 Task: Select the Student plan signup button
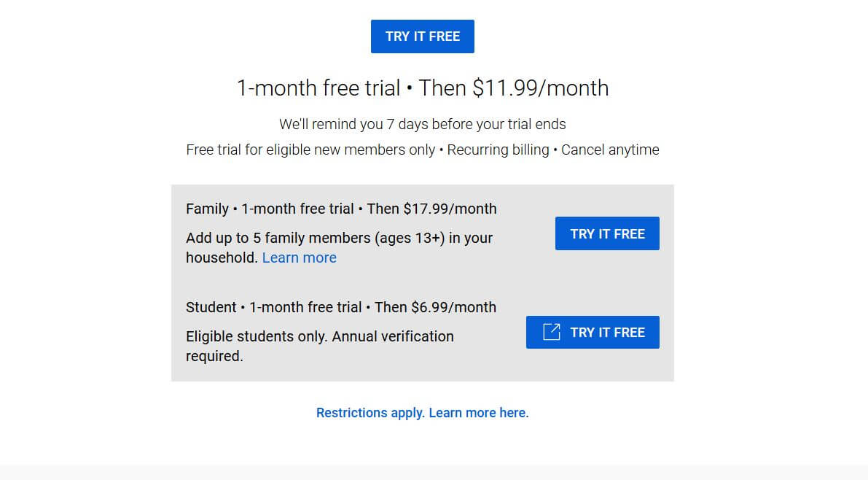(x=593, y=332)
